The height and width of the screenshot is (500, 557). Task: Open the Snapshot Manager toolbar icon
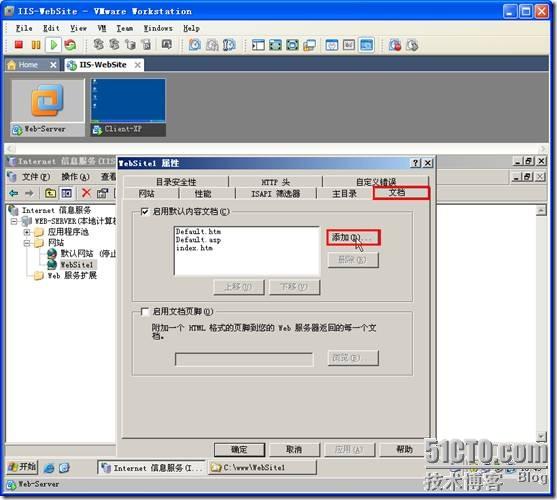pyautogui.click(x=229, y=45)
